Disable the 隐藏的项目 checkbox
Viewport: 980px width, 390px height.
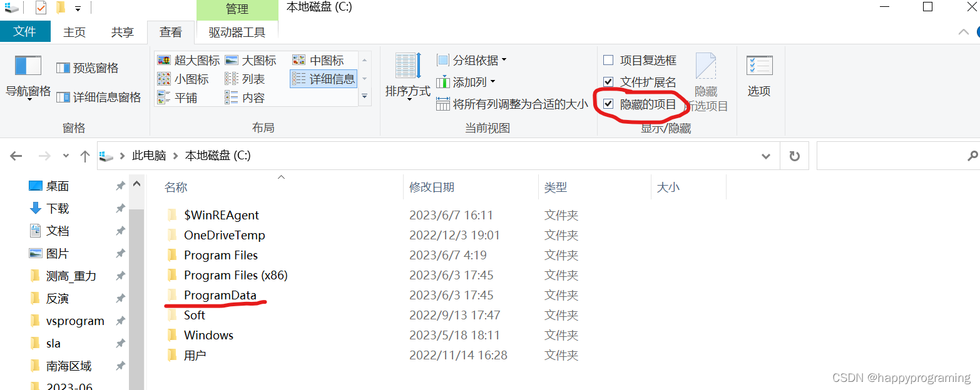click(x=608, y=103)
